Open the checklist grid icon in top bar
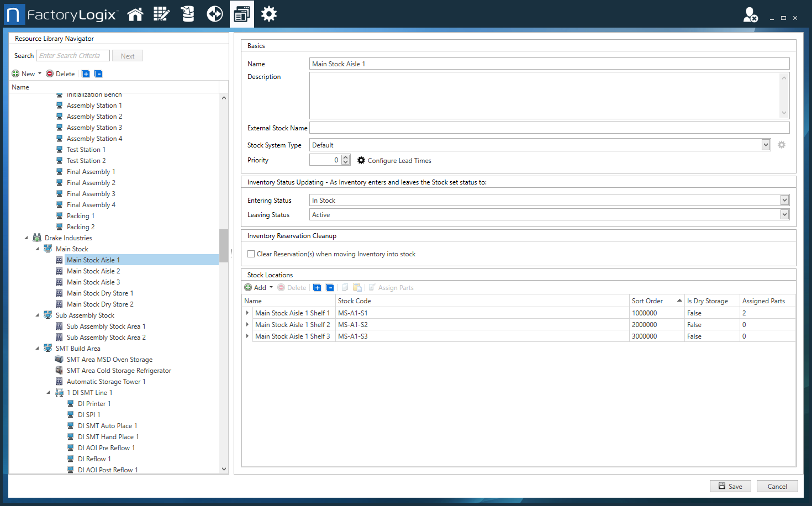This screenshot has height=506, width=812. (x=161, y=14)
